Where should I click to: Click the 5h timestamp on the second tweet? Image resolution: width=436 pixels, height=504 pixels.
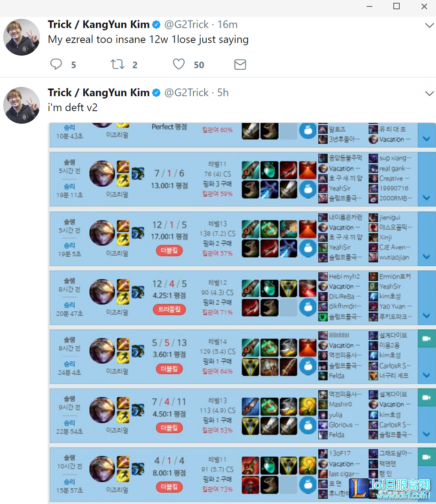pos(223,93)
